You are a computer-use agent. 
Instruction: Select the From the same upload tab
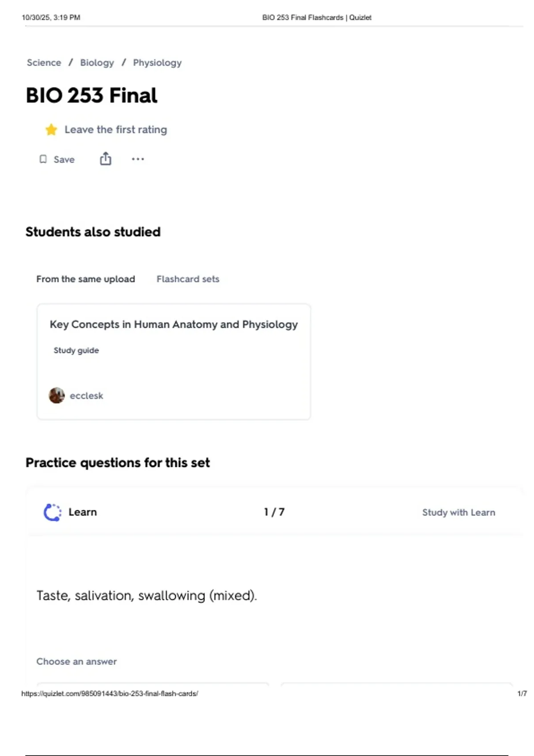click(x=85, y=279)
